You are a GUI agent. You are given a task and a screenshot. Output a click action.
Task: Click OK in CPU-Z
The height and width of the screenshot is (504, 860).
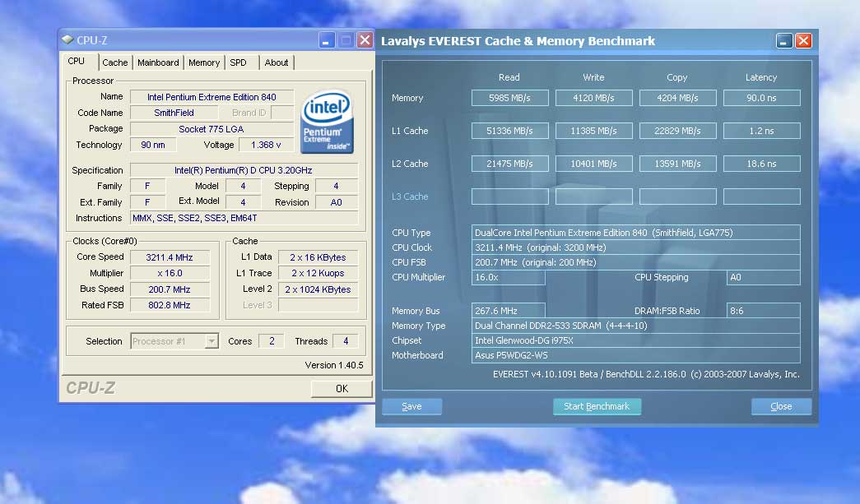click(x=342, y=388)
